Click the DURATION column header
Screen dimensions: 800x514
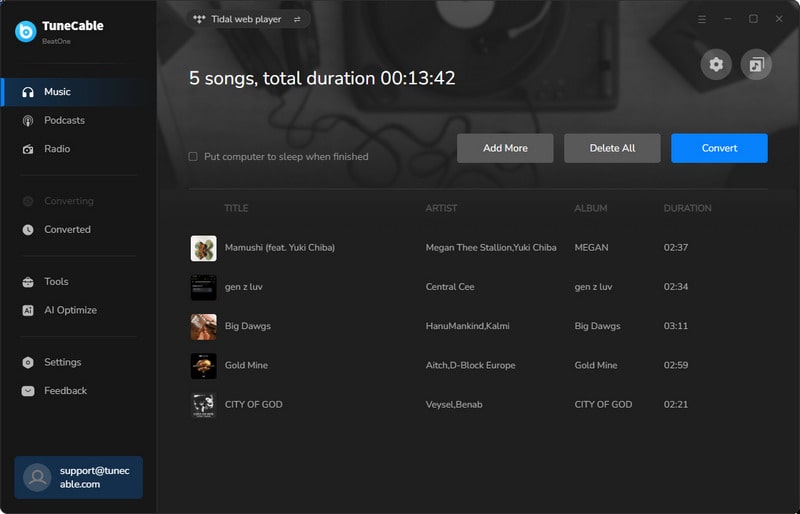pos(687,208)
